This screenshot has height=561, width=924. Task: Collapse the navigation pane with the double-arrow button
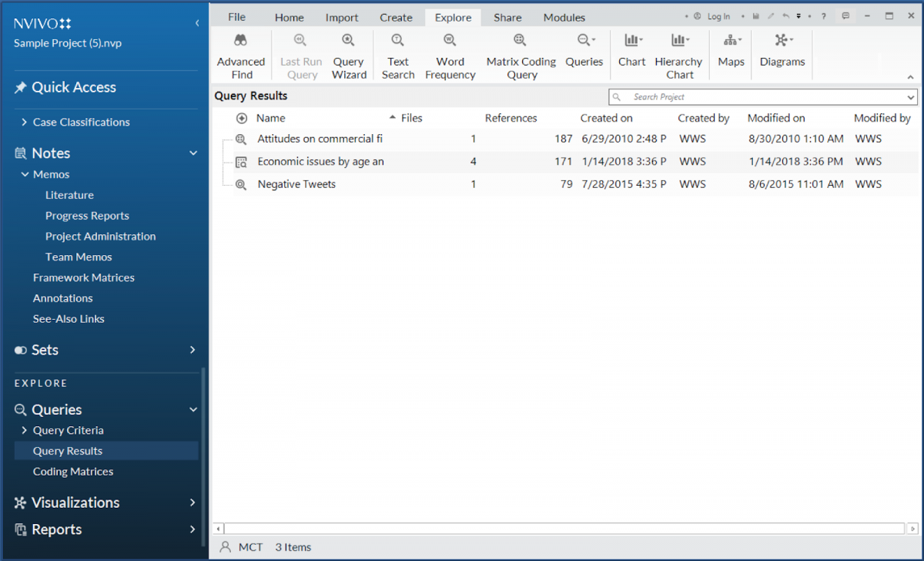[x=196, y=23]
